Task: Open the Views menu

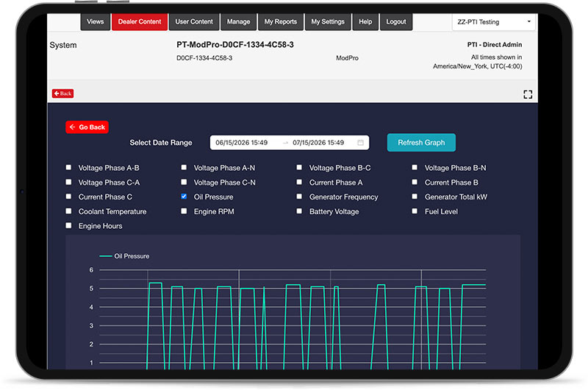Action: tap(96, 22)
